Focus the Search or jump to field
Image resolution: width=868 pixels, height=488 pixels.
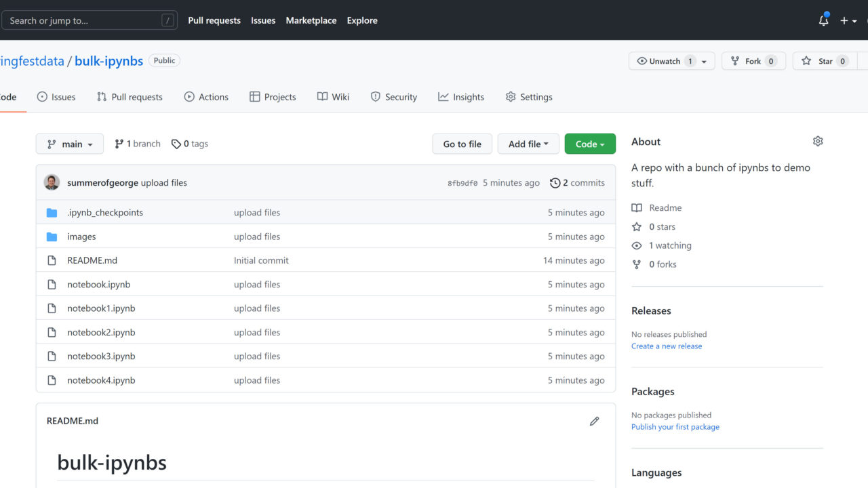coord(81,20)
